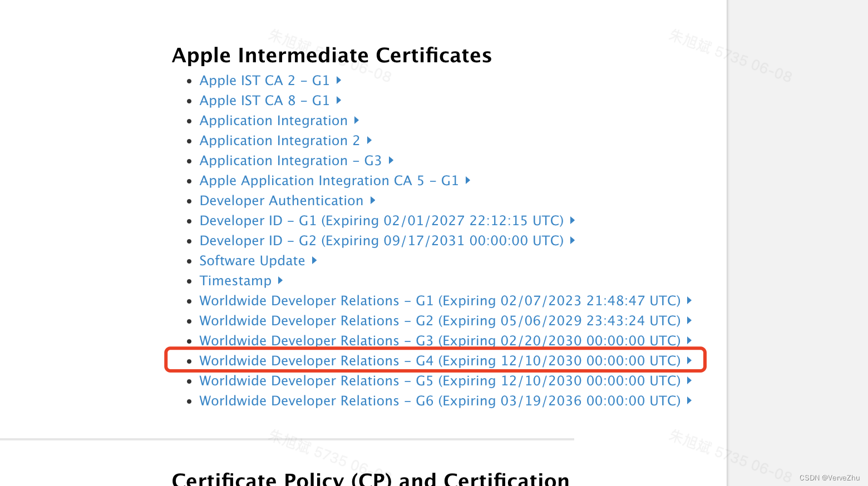Click the Developer Authentication link
This screenshot has height=486, width=868.
coord(281,200)
